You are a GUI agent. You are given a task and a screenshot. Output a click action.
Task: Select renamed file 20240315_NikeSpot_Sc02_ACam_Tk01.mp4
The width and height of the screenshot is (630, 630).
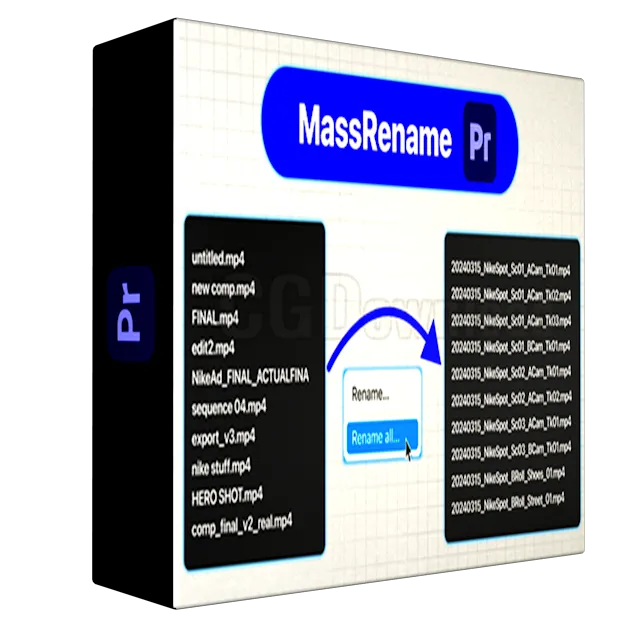pyautogui.click(x=511, y=372)
